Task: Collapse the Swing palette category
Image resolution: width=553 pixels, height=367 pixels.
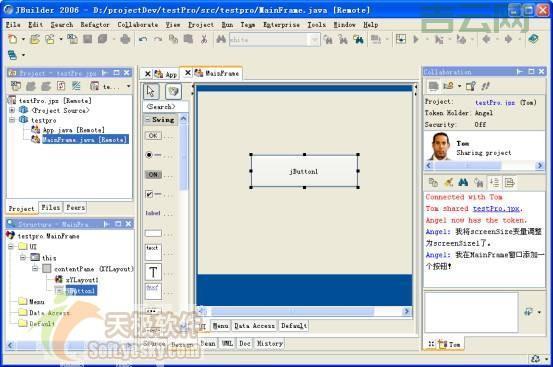Action: click(147, 120)
